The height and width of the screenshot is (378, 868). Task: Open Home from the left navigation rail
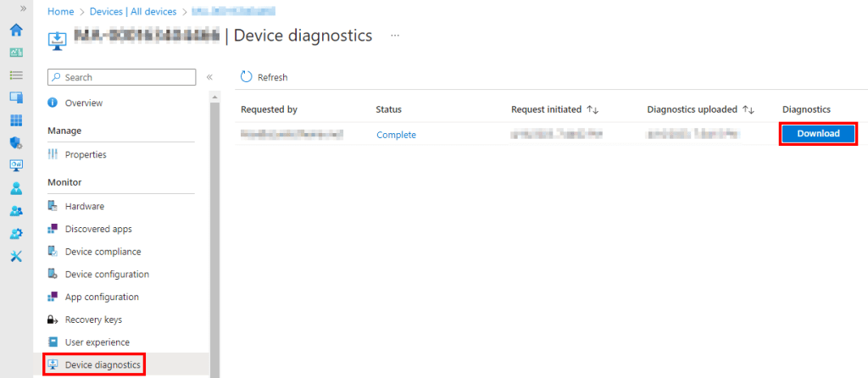16,31
